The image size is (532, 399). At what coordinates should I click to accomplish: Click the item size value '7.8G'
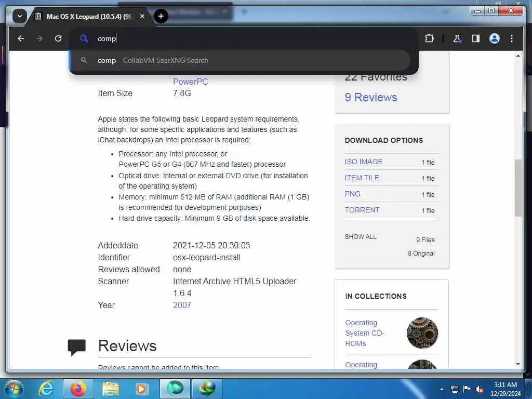182,94
